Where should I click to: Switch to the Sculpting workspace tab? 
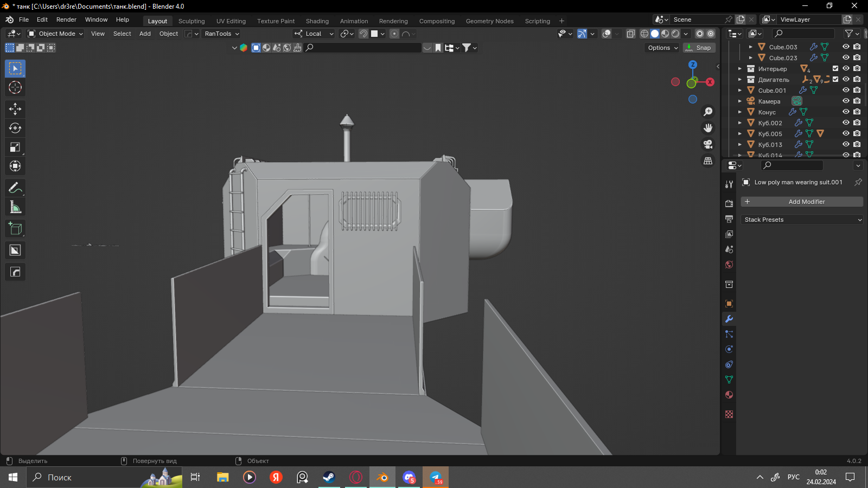click(192, 21)
